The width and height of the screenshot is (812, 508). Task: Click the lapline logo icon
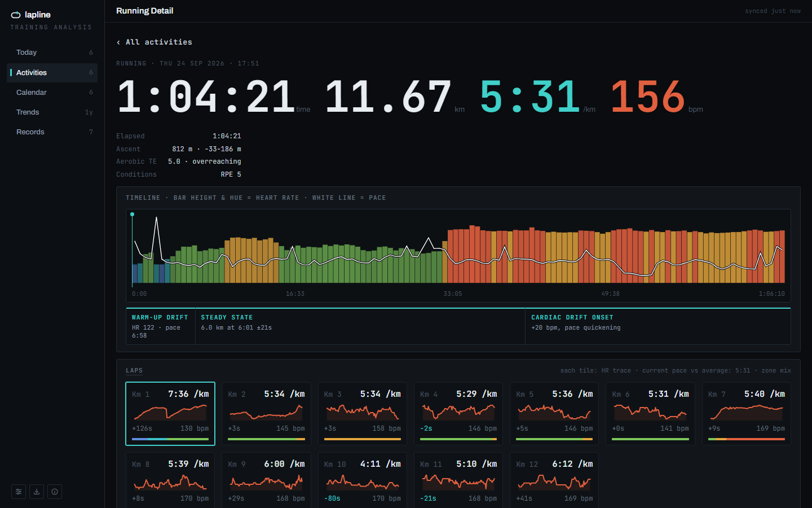pos(16,15)
